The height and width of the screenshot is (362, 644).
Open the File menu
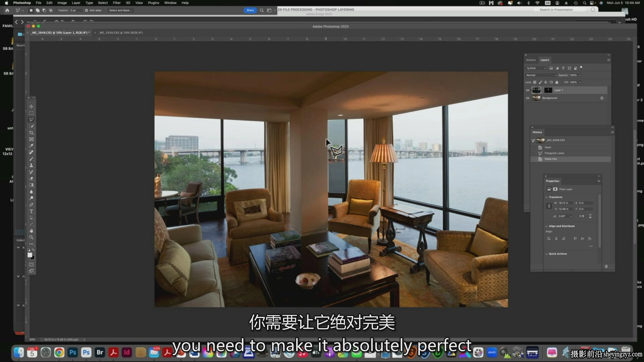point(39,3)
